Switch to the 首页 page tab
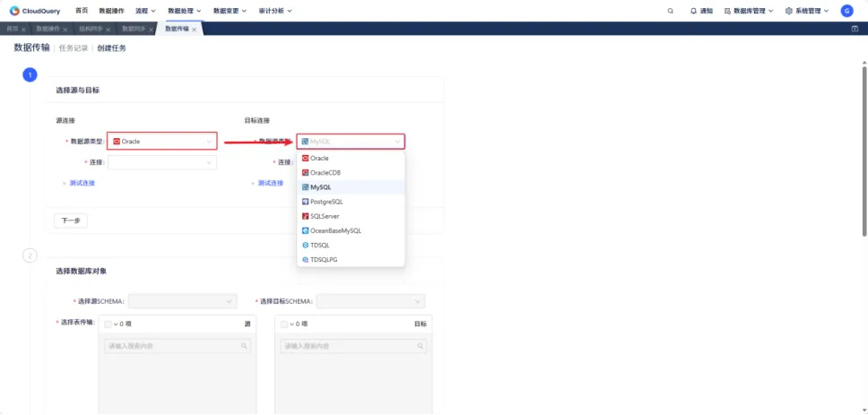 click(13, 29)
